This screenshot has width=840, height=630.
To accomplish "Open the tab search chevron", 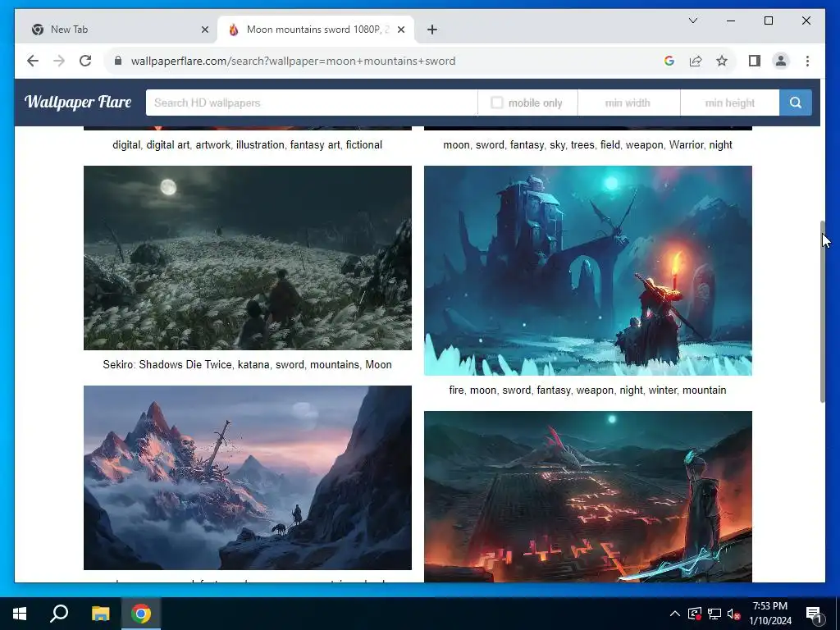I will [x=692, y=21].
